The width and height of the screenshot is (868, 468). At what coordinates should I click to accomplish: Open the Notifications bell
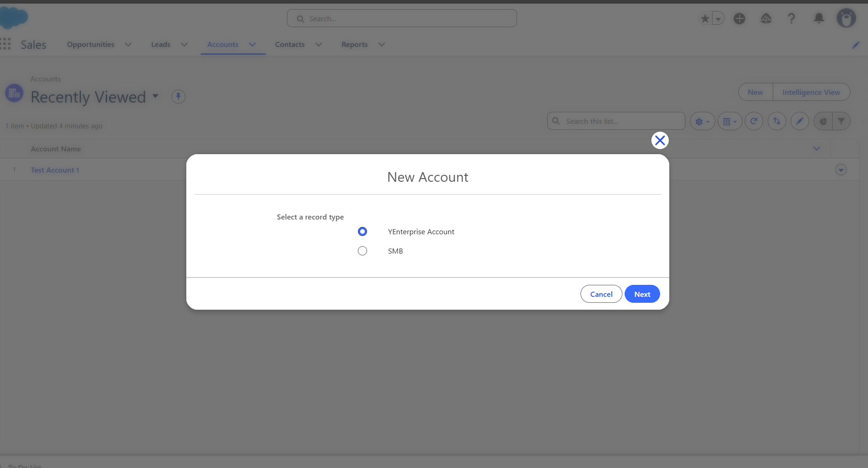(x=819, y=18)
